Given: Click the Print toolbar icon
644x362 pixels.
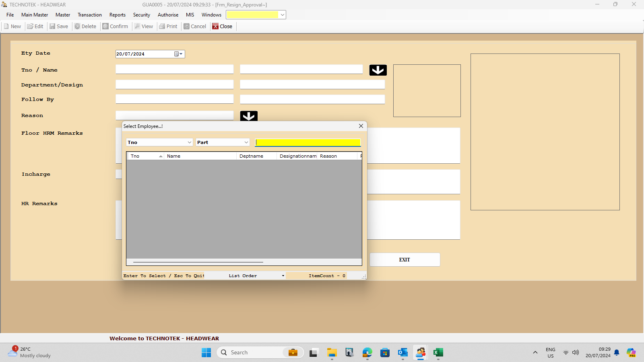Looking at the screenshot, I should tap(162, 27).
